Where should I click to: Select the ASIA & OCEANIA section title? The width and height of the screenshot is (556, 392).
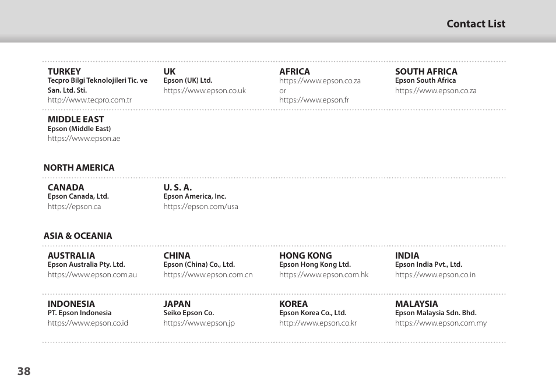(x=78, y=236)
